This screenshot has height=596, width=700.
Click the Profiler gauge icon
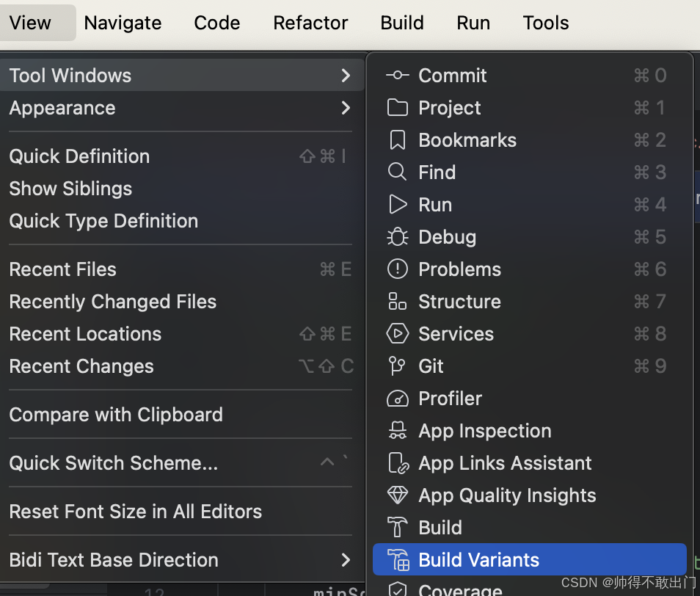397,399
